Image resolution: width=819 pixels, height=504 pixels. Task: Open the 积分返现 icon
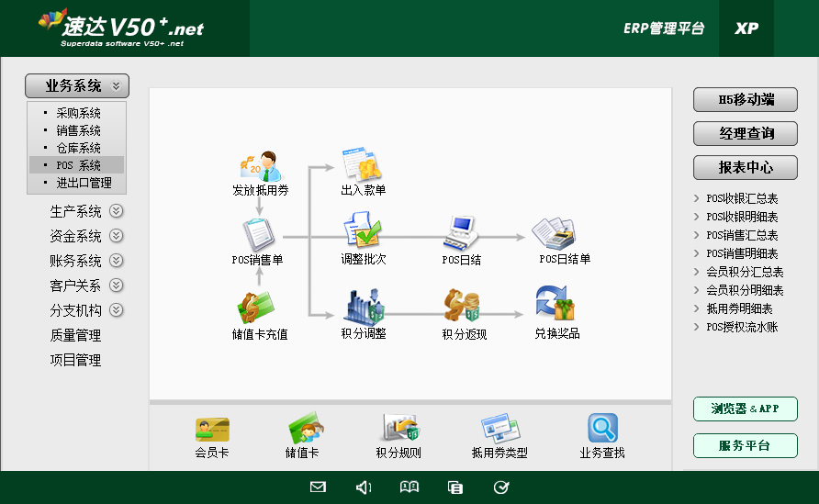pyautogui.click(x=462, y=306)
